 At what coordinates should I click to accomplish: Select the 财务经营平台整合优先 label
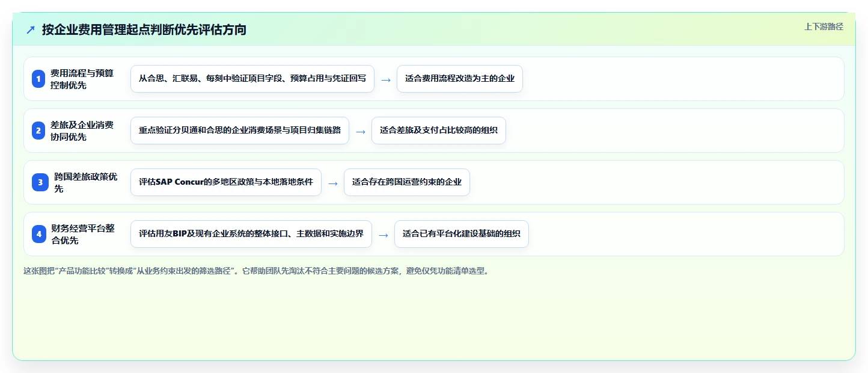pyautogui.click(x=83, y=234)
